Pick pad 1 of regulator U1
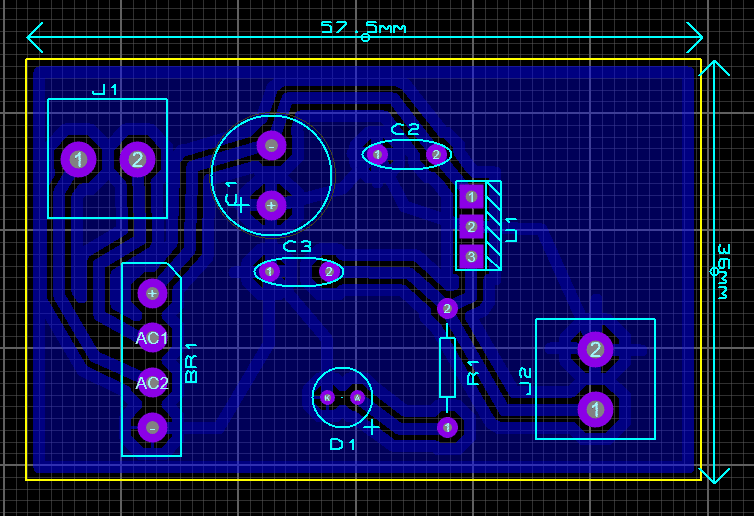The width and height of the screenshot is (754, 516). click(x=471, y=196)
